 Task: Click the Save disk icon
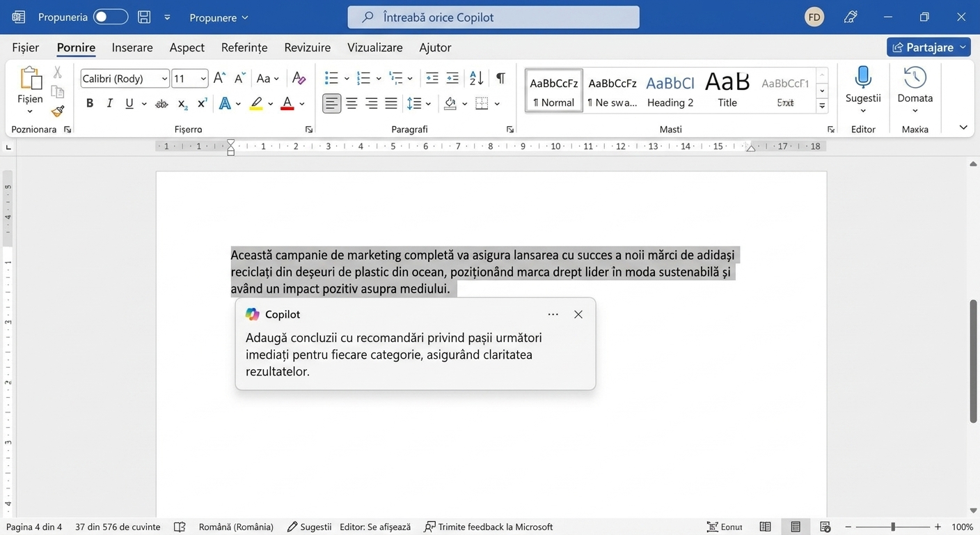pos(144,17)
